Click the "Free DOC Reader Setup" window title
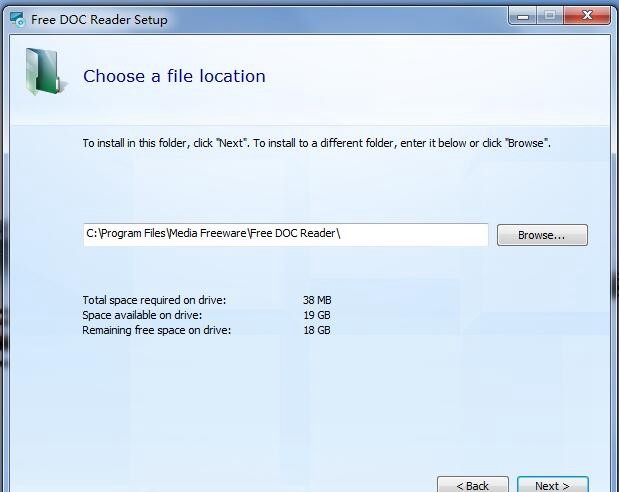Image resolution: width=619 pixels, height=492 pixels. pos(99,19)
